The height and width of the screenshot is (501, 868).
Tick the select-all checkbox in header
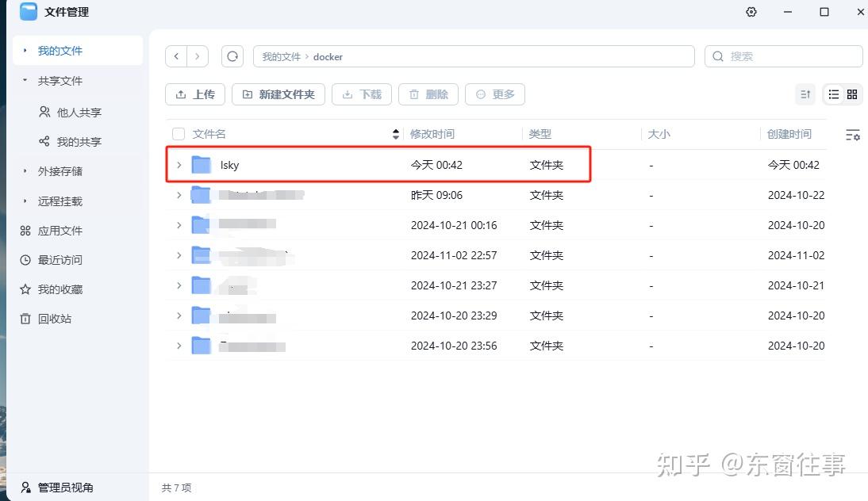point(179,134)
